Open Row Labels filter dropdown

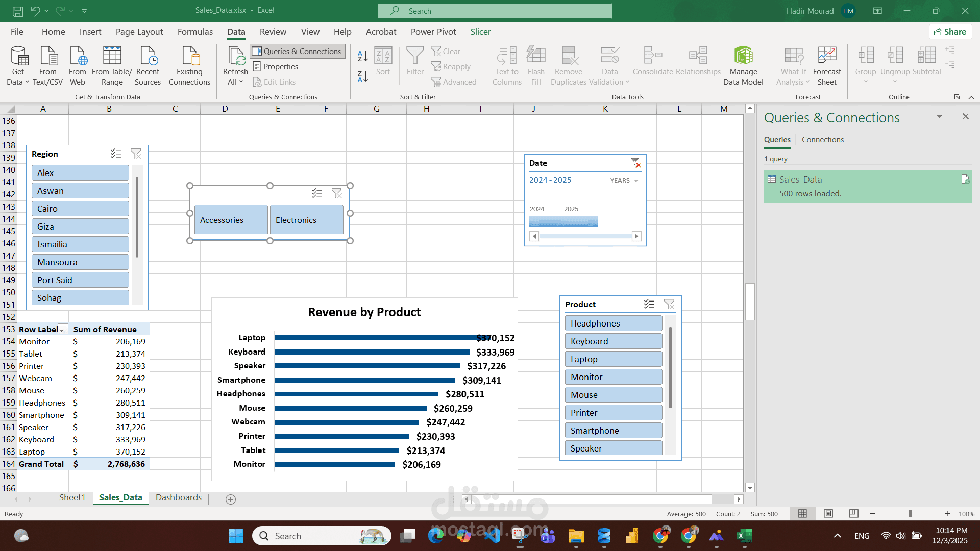pyautogui.click(x=62, y=330)
